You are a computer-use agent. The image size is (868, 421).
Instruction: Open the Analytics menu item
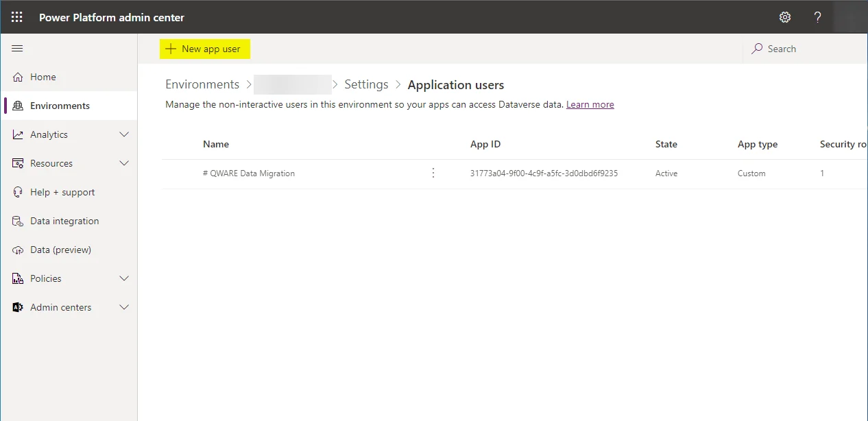click(x=69, y=134)
